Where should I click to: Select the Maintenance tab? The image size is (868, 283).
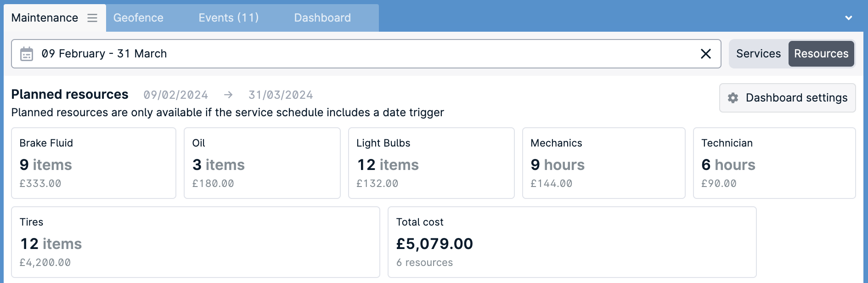pos(45,18)
